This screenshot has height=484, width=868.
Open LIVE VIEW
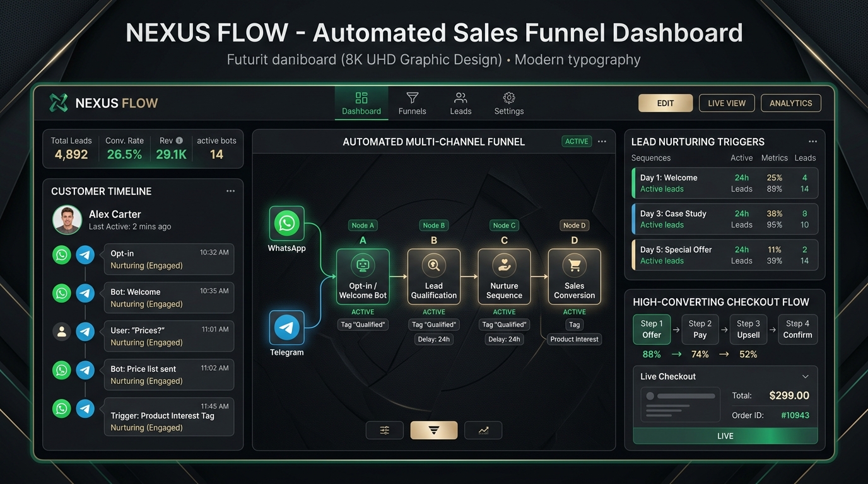[727, 103]
